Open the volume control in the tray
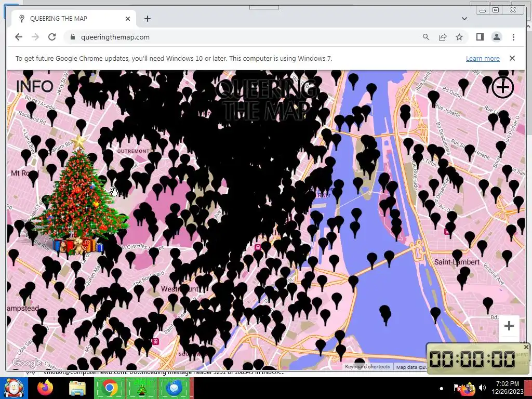Image resolution: width=532 pixels, height=399 pixels. 482,388
